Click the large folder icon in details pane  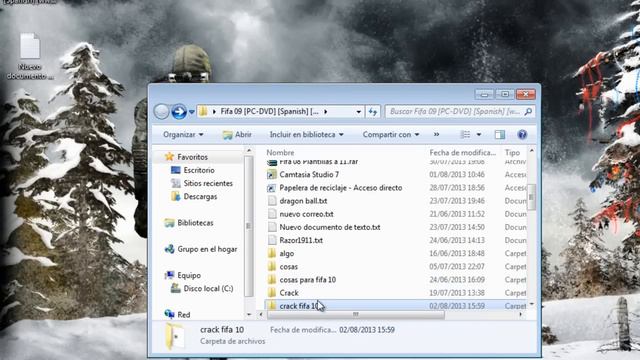coord(174,336)
